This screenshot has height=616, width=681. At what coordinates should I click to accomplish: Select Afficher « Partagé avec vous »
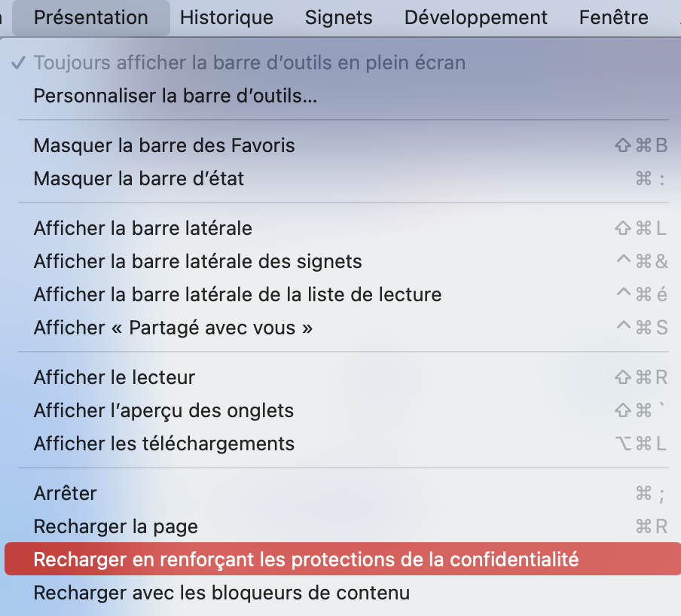(173, 328)
